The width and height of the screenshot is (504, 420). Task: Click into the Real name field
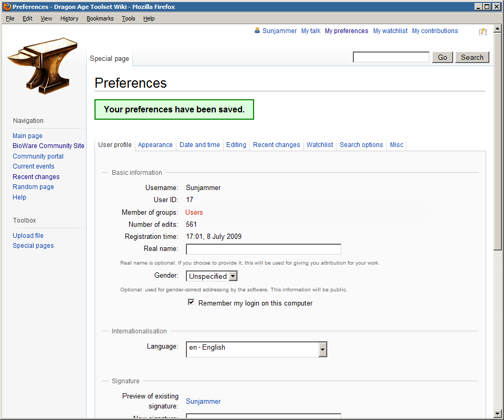(263, 249)
